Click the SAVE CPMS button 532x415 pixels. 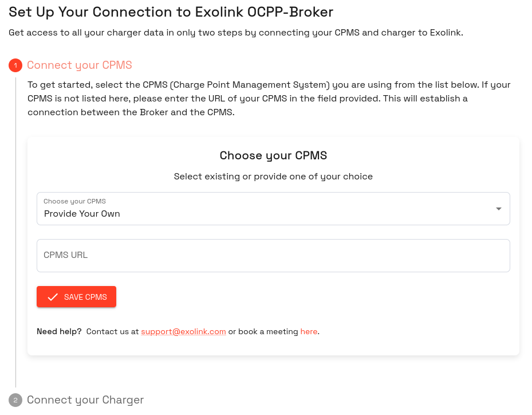(x=76, y=297)
